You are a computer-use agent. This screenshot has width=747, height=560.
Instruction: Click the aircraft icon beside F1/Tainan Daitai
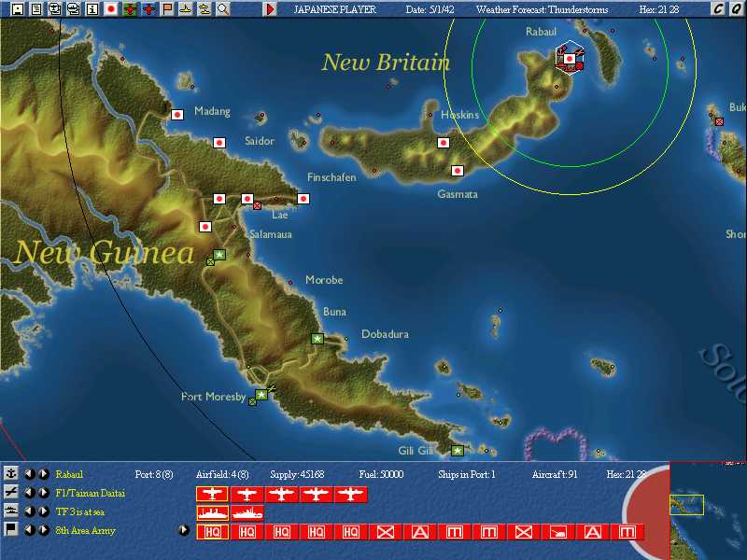10,492
